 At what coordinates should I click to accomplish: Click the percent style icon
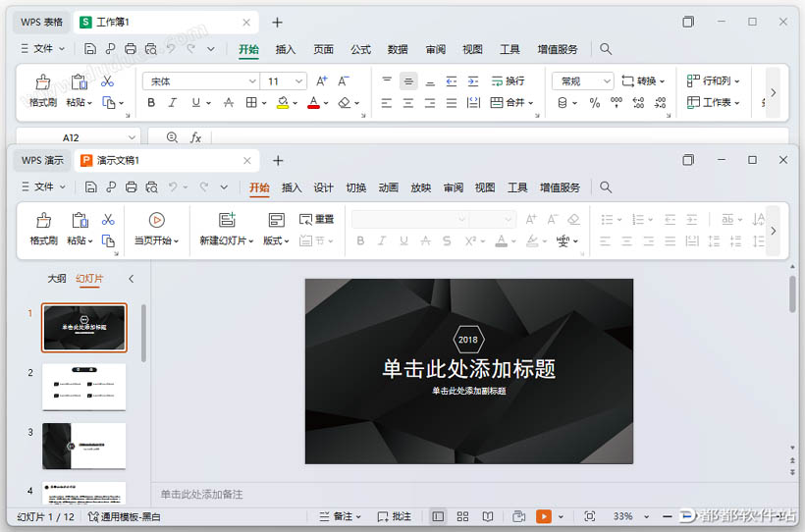(595, 103)
